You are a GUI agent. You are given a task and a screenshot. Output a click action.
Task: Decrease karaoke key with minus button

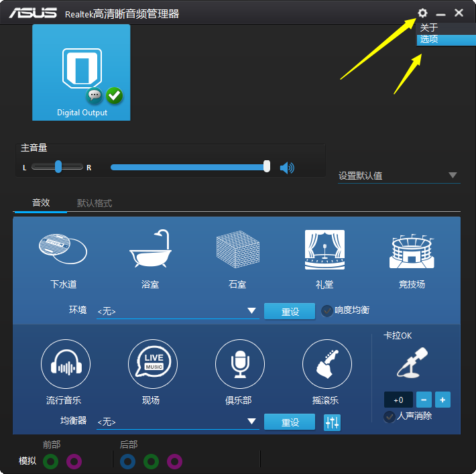point(424,400)
